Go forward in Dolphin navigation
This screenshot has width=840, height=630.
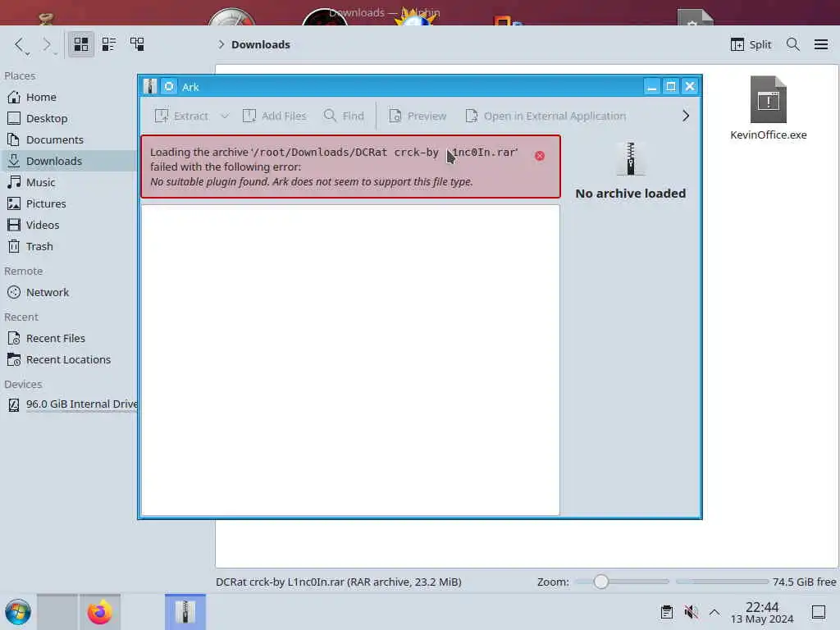47,44
